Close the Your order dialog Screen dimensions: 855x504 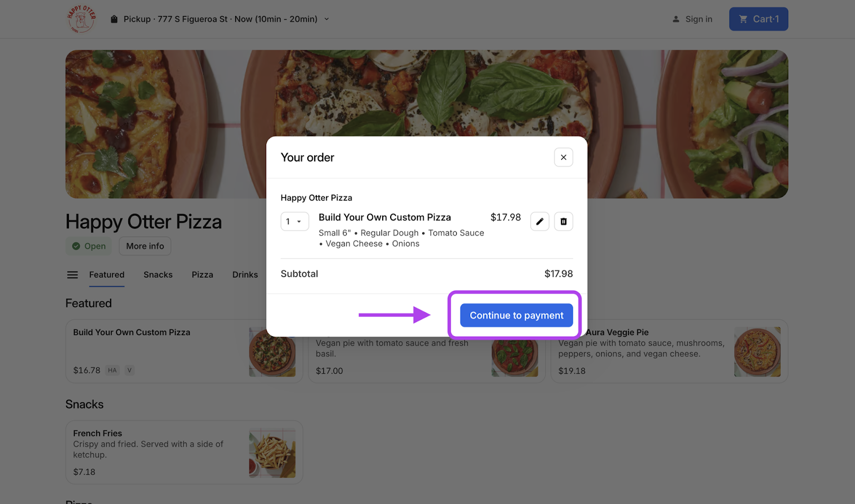pyautogui.click(x=563, y=157)
